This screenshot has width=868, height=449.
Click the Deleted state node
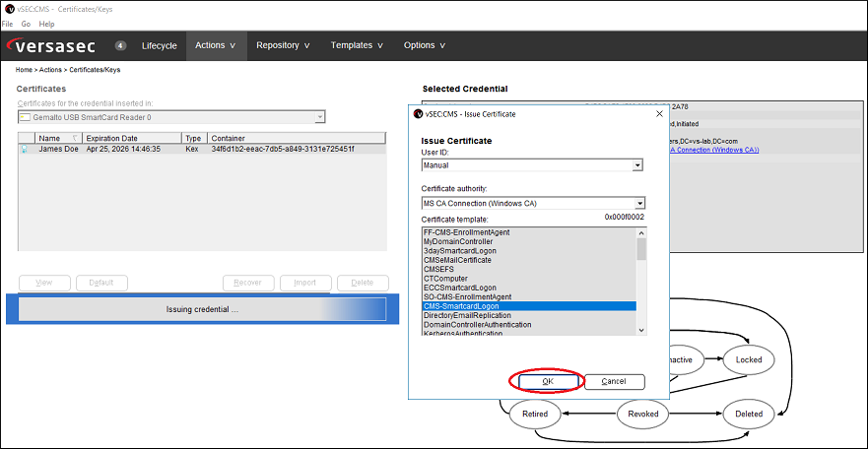[749, 414]
